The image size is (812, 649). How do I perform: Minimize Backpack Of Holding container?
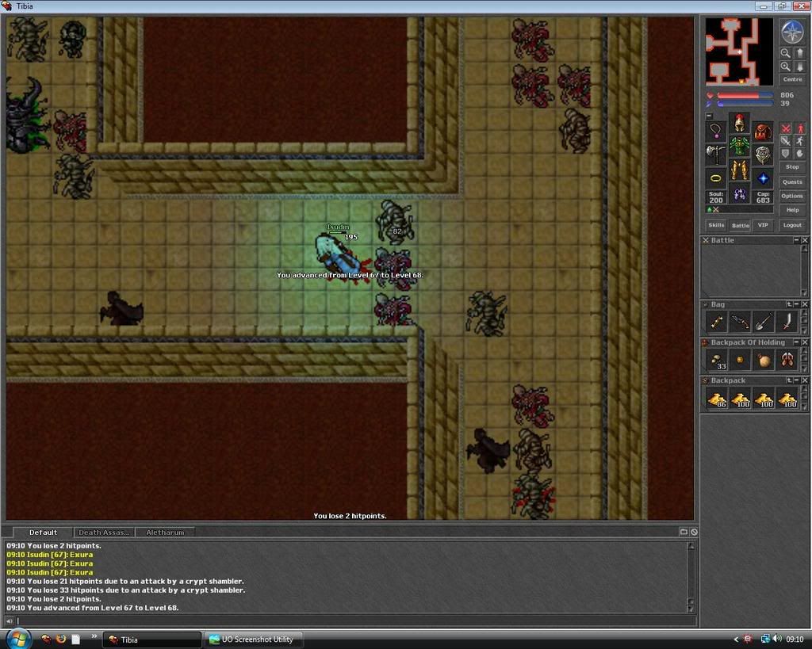point(796,342)
